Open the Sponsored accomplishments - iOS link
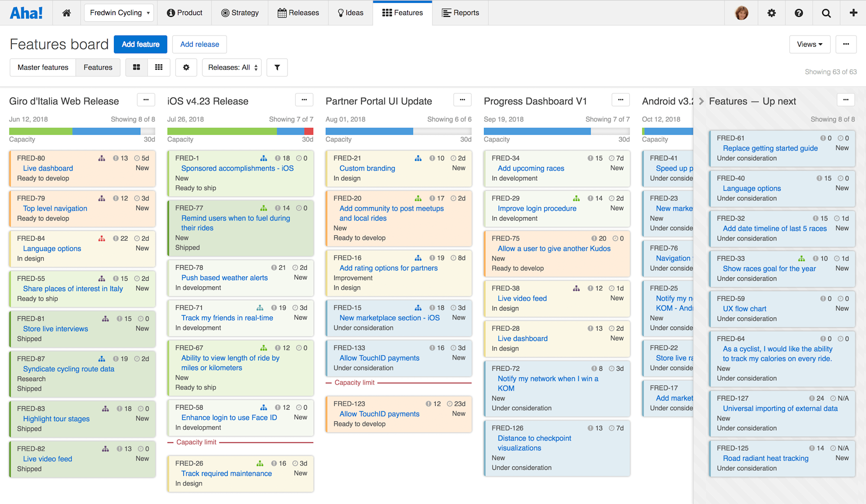The height and width of the screenshot is (504, 866). 237,168
